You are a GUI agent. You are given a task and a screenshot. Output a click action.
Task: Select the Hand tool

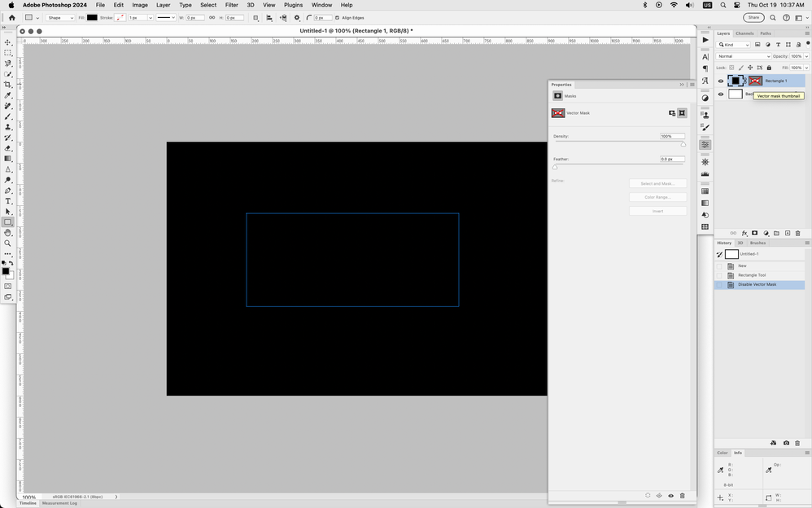pyautogui.click(x=8, y=233)
